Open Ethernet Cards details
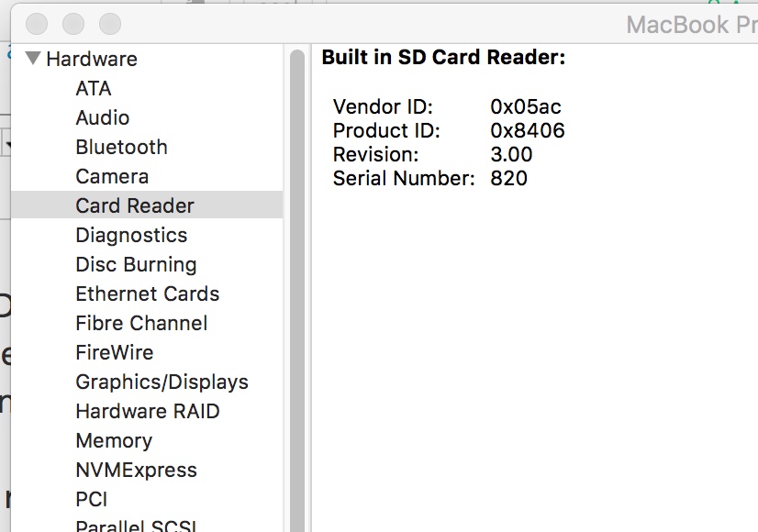 tap(147, 294)
